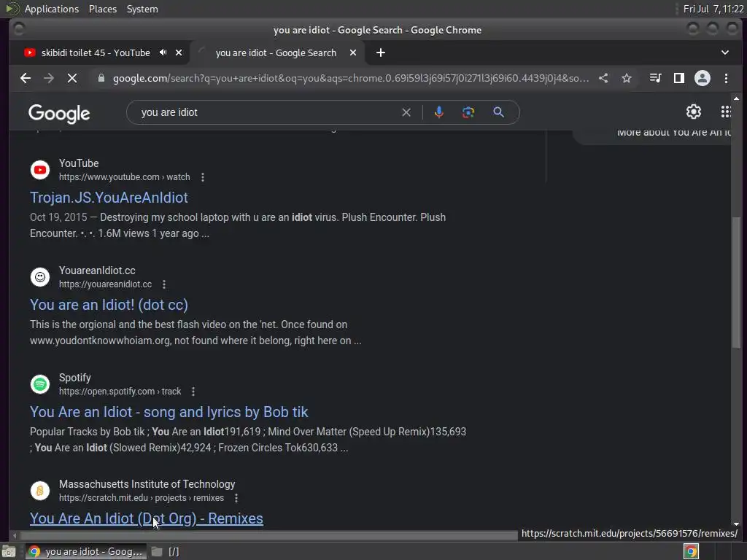Screen dimensions: 747x560
Task: Expand the tab search dropdown arrow
Action: pyautogui.click(x=724, y=52)
